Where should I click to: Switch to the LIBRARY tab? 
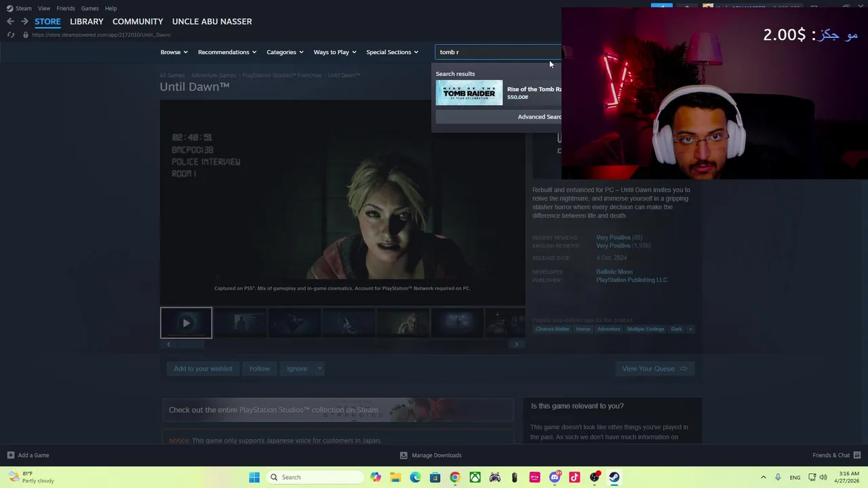tap(87, 22)
